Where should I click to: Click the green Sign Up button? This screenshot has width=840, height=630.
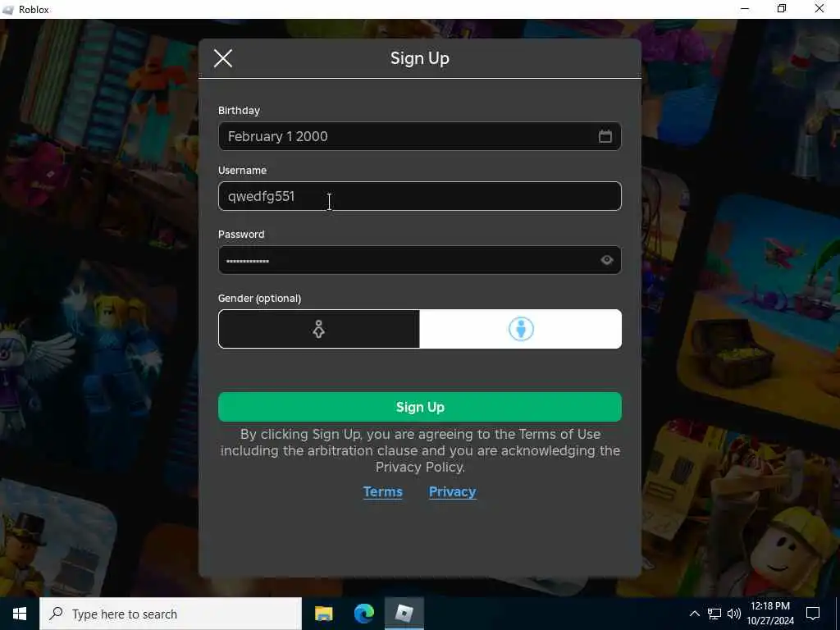point(419,407)
